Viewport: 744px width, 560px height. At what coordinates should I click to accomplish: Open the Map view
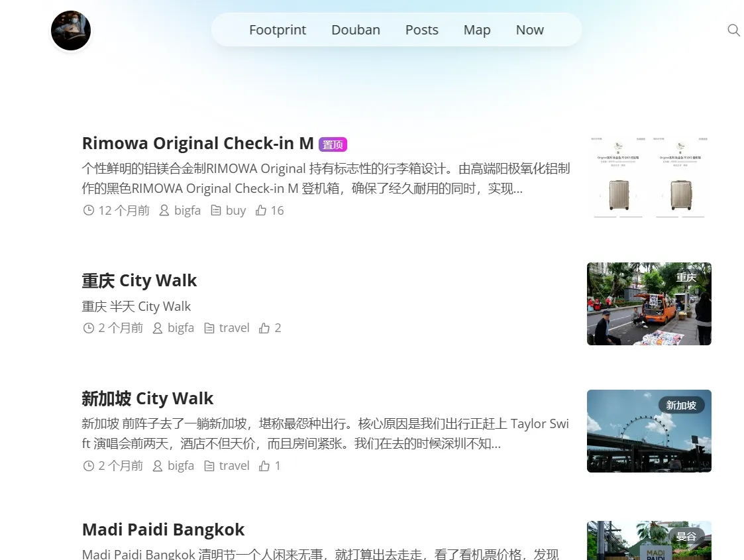477,30
